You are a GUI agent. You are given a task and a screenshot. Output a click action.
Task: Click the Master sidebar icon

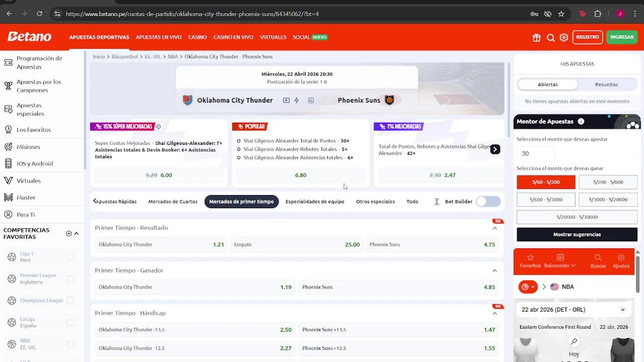tap(8, 198)
